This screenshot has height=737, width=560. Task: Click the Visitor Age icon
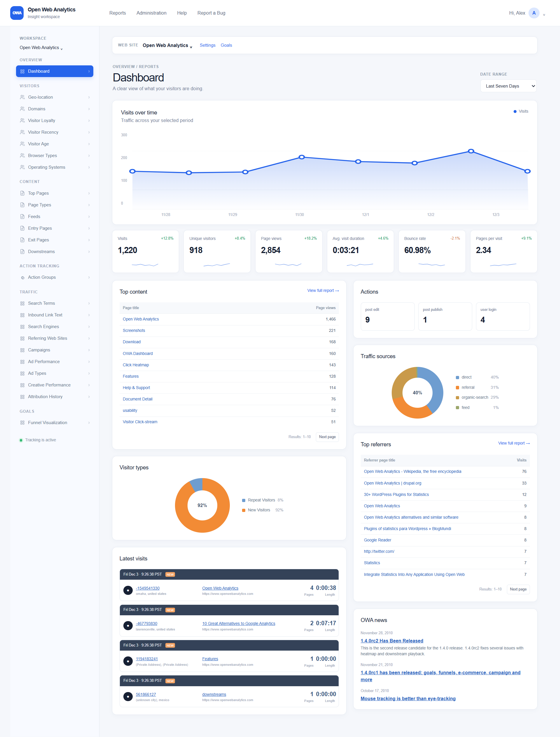point(22,144)
